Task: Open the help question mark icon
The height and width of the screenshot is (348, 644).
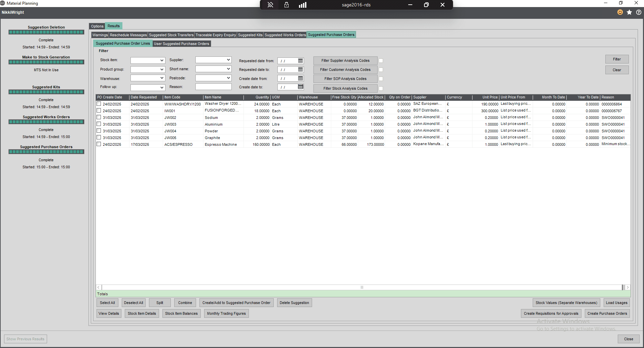Action: pos(639,12)
